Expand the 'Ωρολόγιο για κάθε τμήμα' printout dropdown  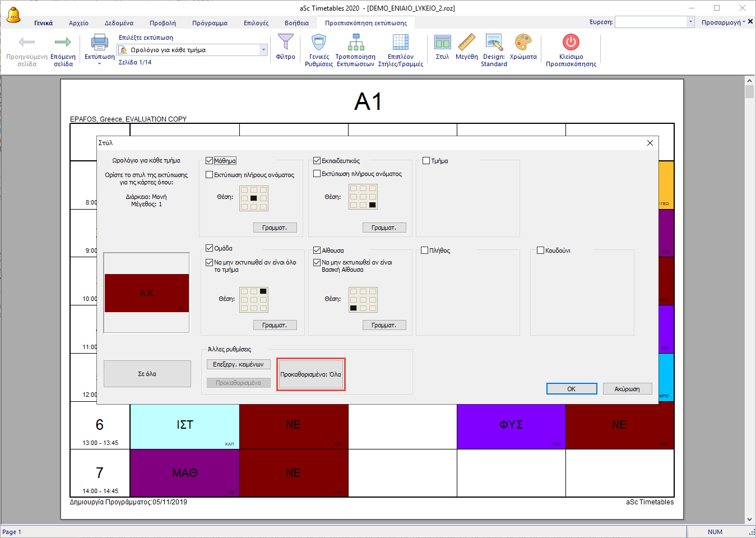click(x=263, y=50)
